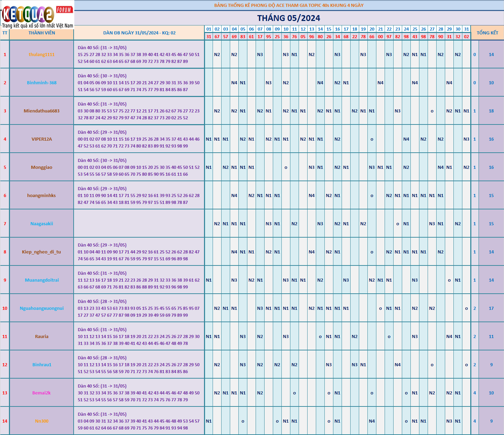Viewport: 504px width, 435px height.
Task: Click the Miendathua6683 member name
Action: click(42, 111)
